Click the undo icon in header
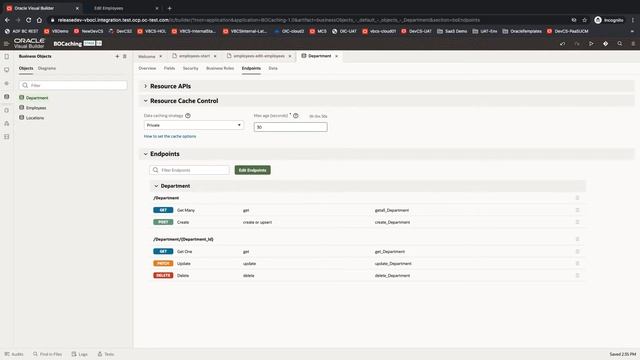640x360 pixels. pos(562,44)
